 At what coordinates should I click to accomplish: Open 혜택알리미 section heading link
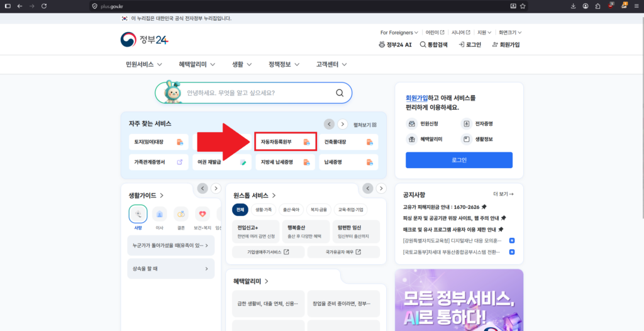(x=251, y=281)
